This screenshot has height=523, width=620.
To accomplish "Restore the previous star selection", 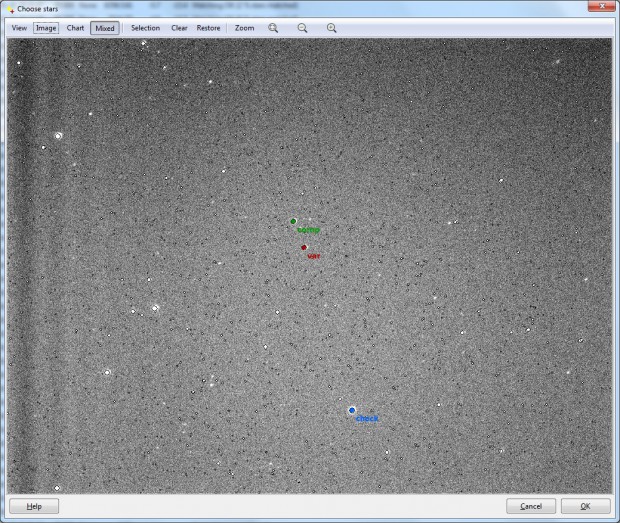I will [208, 28].
